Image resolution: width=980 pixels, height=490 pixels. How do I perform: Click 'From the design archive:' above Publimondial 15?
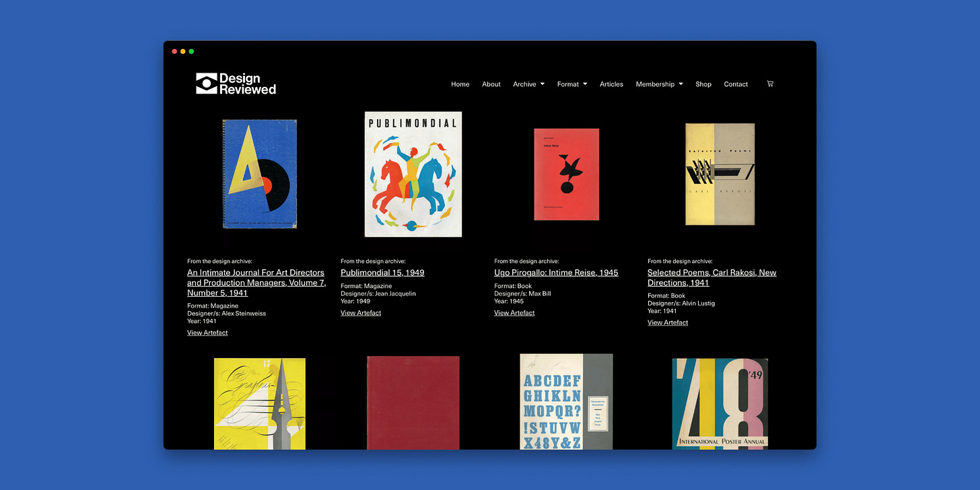pos(373,261)
